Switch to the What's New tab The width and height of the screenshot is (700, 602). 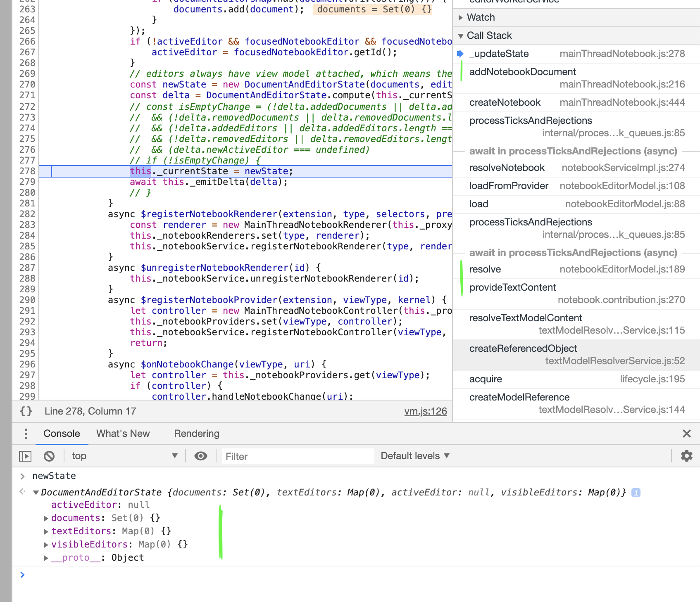click(x=123, y=434)
